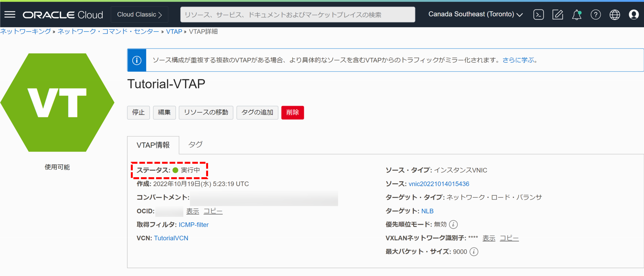
Task: Open the Cloud Shell terminal icon
Action: click(x=538, y=15)
